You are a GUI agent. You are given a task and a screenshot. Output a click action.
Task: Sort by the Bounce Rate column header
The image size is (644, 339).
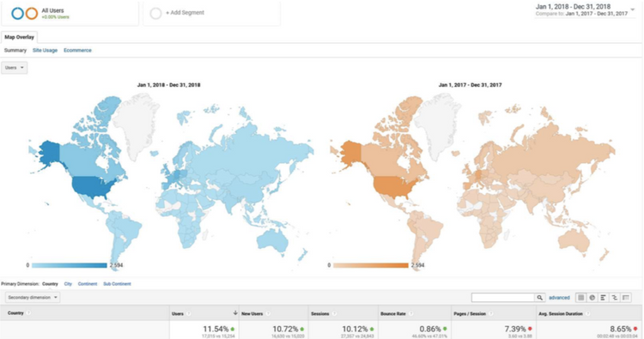[393, 314]
